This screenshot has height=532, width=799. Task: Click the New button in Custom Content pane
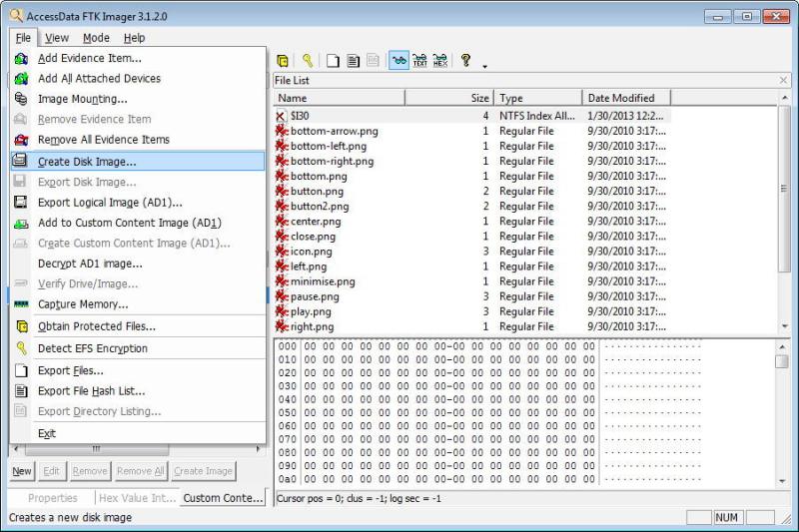point(21,471)
